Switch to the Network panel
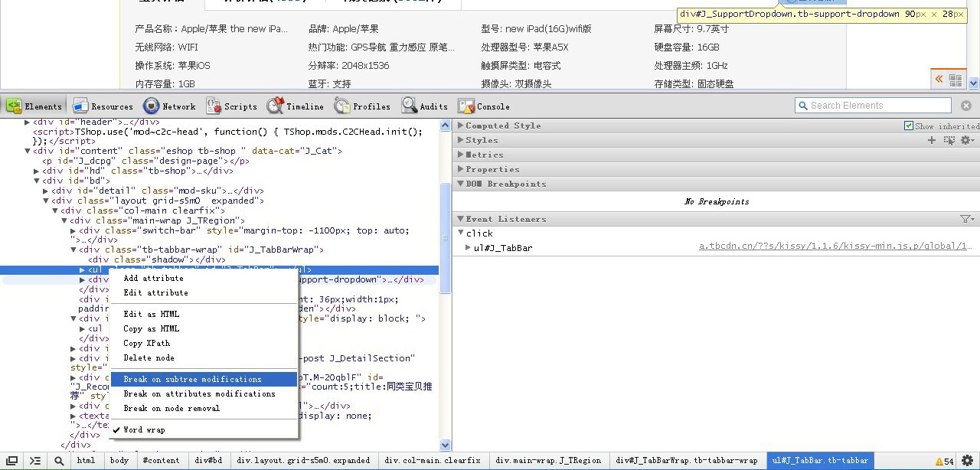 pyautogui.click(x=170, y=106)
